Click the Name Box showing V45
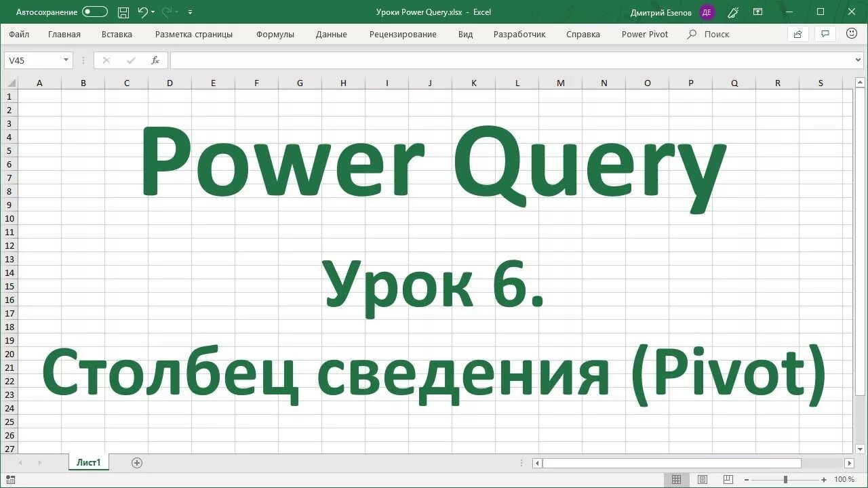The height and width of the screenshot is (488, 868). [33, 60]
